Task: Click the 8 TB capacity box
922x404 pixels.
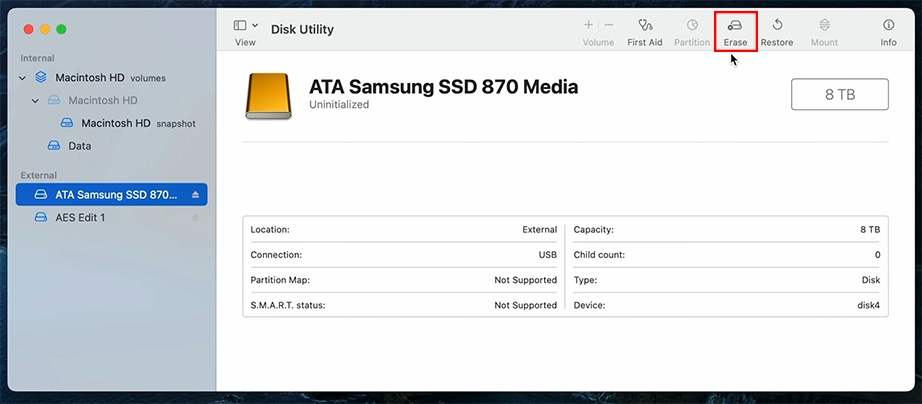Action: coord(840,94)
